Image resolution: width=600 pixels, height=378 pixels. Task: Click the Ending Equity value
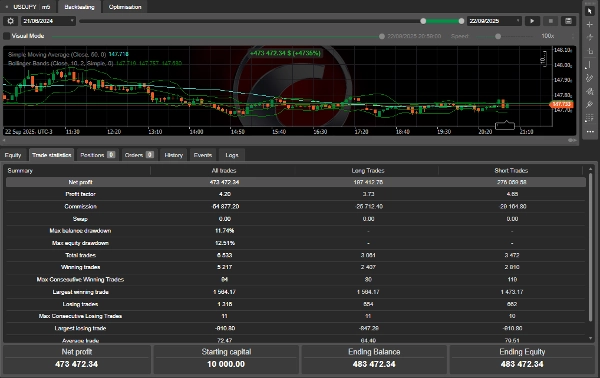tap(522, 364)
